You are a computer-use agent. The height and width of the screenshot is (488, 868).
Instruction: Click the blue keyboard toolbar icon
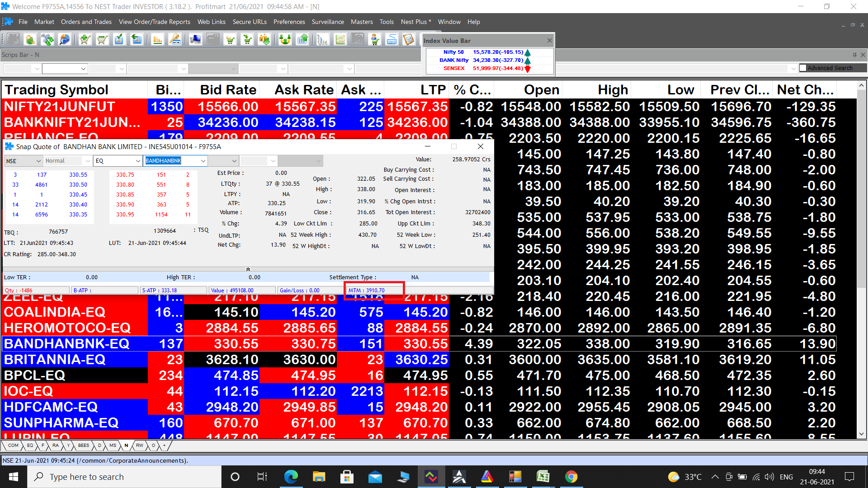[392, 40]
